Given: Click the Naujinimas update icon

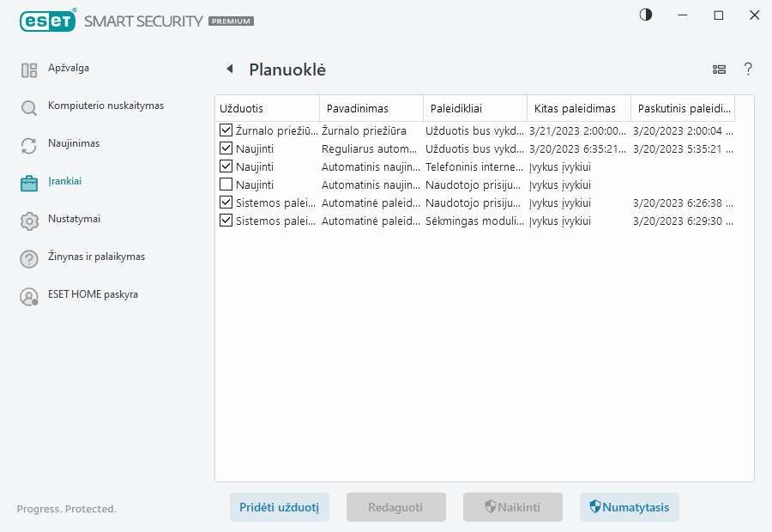Looking at the screenshot, I should coord(28,143).
